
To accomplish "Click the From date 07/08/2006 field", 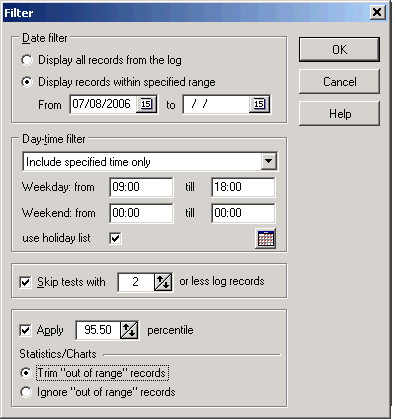I will coord(103,104).
